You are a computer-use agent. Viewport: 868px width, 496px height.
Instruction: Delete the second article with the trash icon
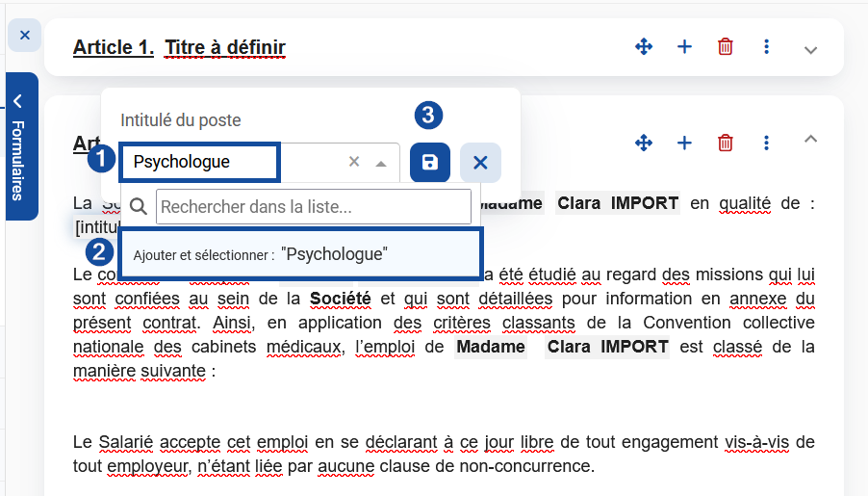(726, 143)
